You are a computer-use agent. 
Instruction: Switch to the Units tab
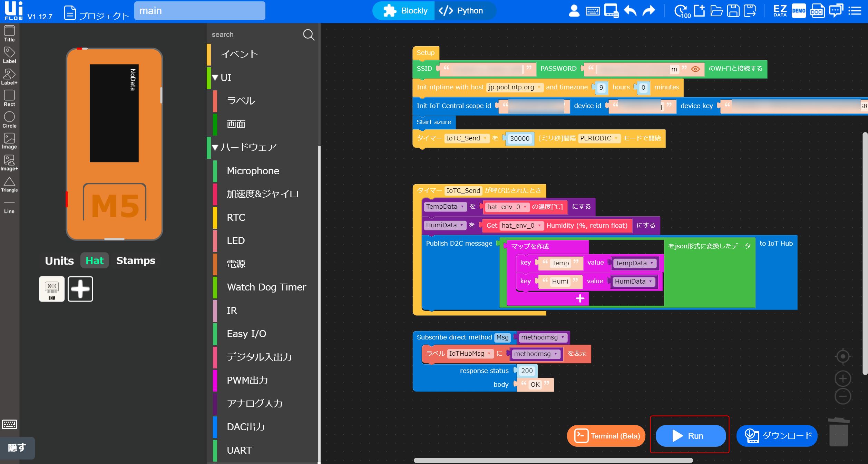pyautogui.click(x=59, y=260)
